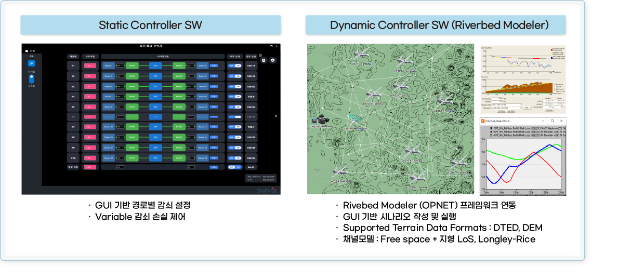Click the small blue button in channel #4 row

click(x=214, y=96)
